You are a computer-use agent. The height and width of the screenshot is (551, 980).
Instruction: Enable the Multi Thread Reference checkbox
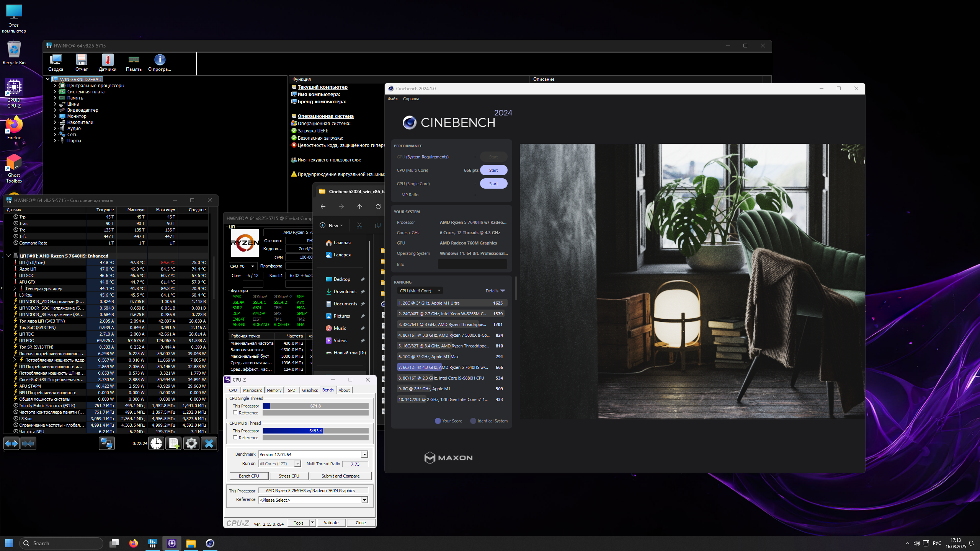pyautogui.click(x=235, y=437)
